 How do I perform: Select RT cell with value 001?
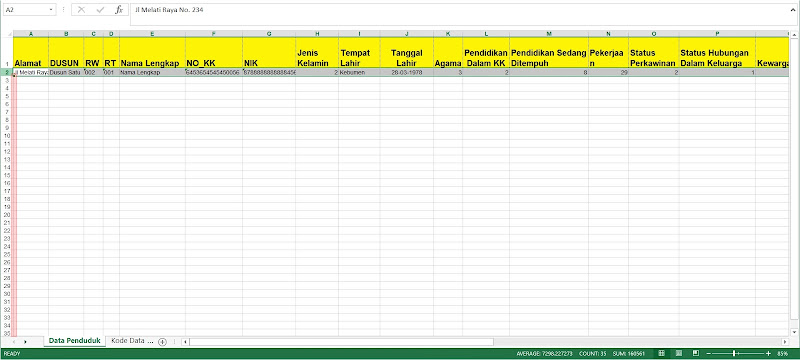click(111, 73)
